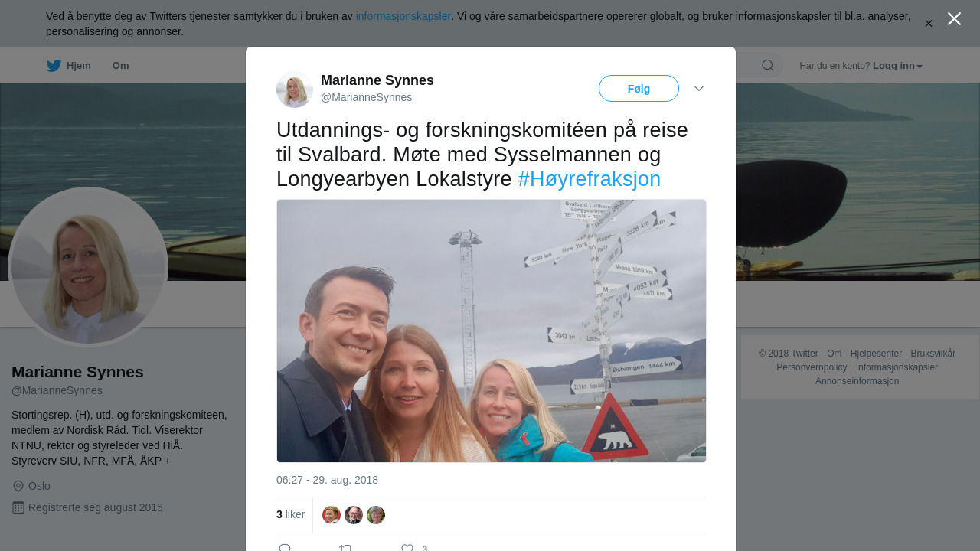Open the first liker's avatar
Viewport: 980px width, 551px height.
[332, 515]
